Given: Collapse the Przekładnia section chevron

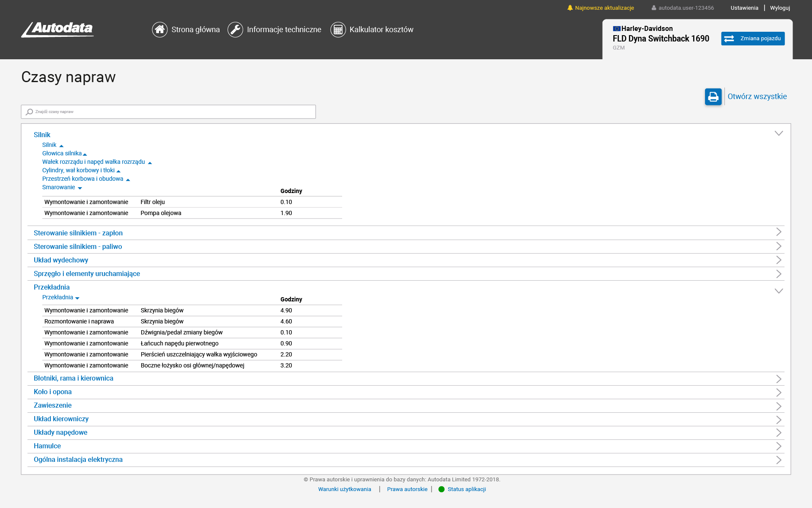Looking at the screenshot, I should pyautogui.click(x=779, y=291).
